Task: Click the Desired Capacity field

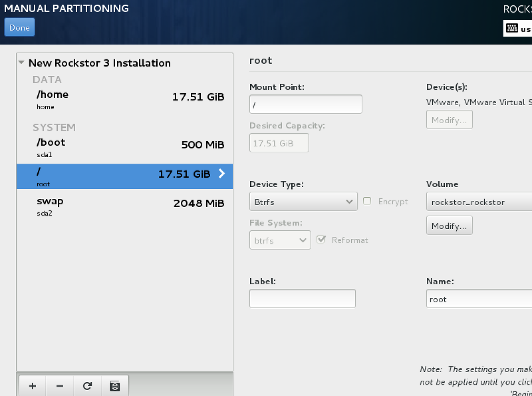Action: coord(279,143)
